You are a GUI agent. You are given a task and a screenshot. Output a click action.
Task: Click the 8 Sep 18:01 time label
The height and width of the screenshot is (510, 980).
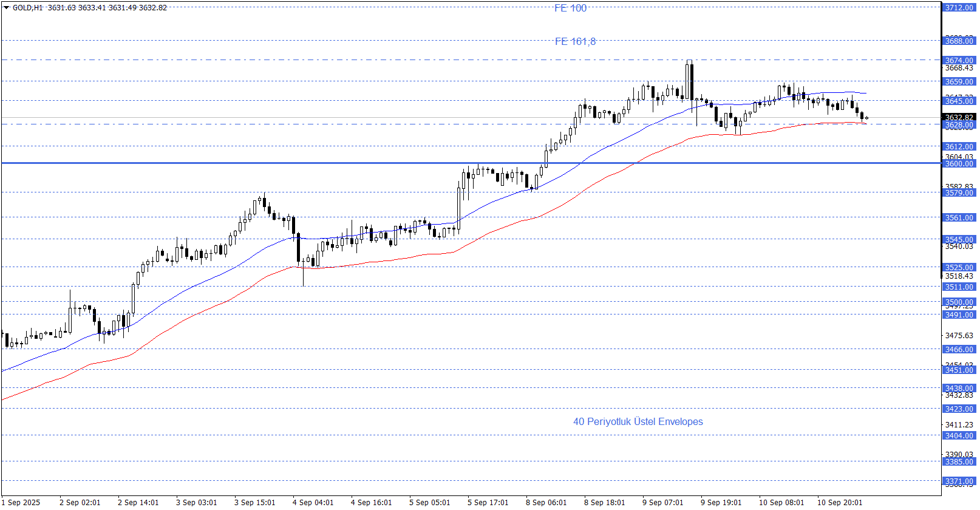click(x=605, y=503)
